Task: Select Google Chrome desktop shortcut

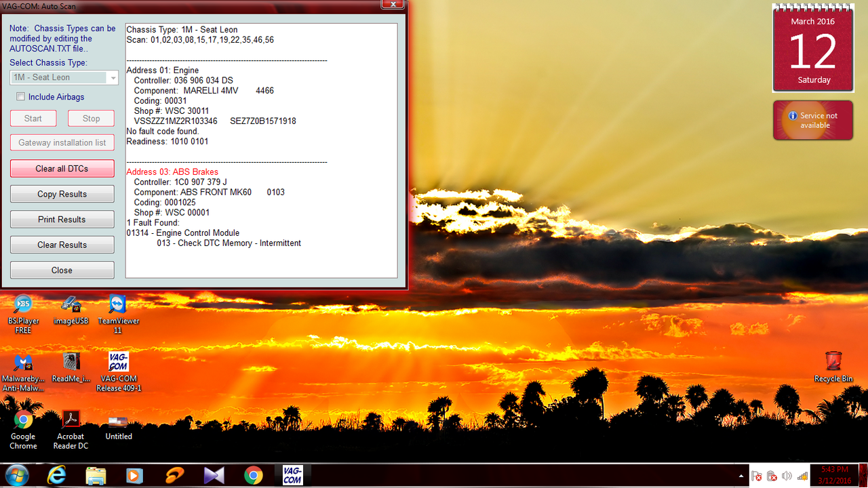Action: tap(23, 430)
